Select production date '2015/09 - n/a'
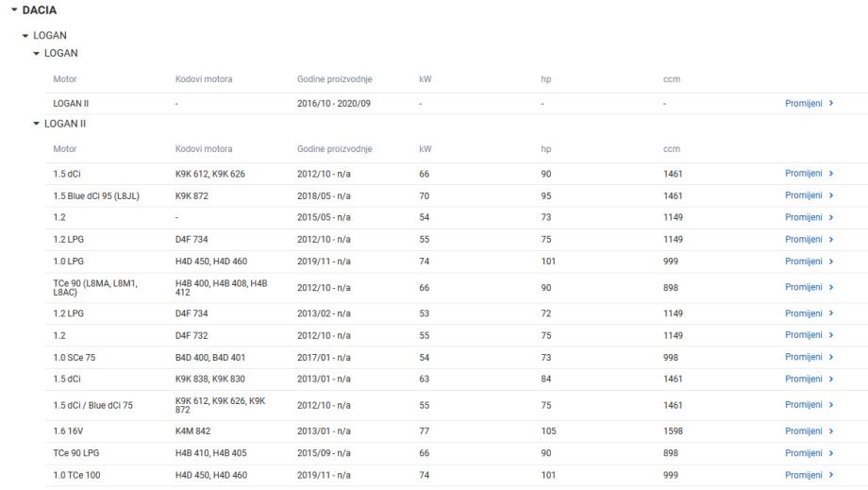The image size is (868, 490). [324, 453]
